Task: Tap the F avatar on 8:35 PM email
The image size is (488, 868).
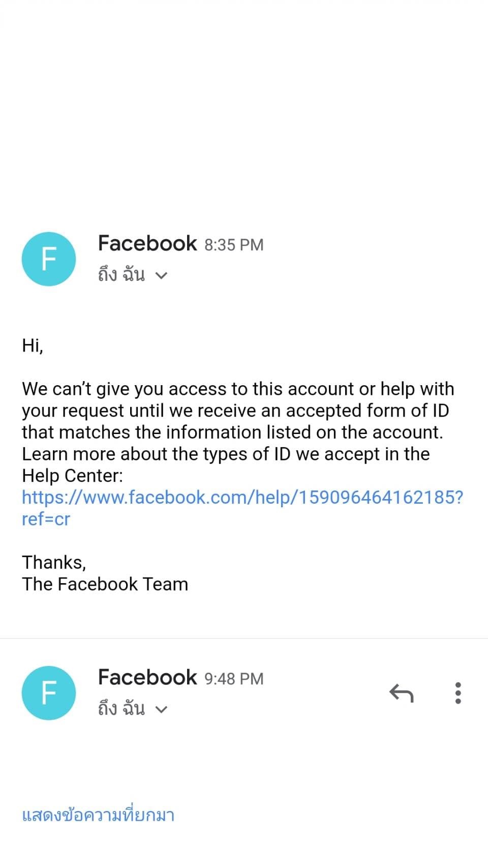Action: click(x=49, y=259)
